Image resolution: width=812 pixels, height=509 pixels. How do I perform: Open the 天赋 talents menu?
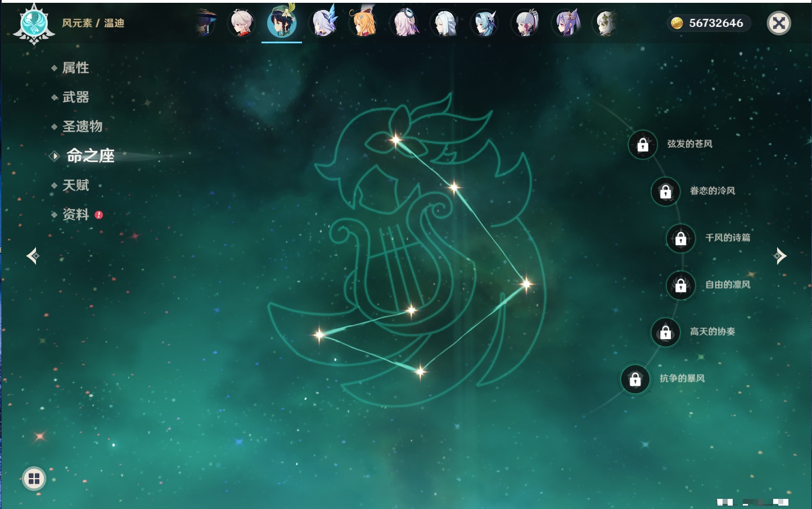tap(75, 185)
